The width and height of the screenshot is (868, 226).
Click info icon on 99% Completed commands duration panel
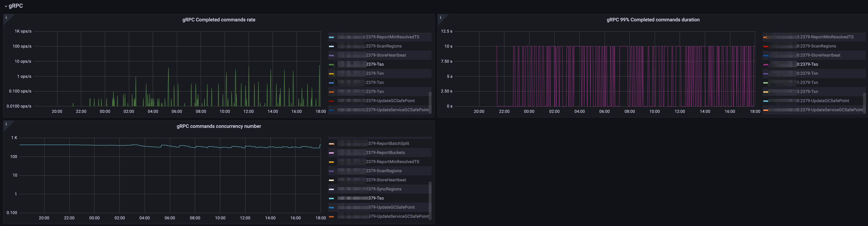[x=440, y=18]
